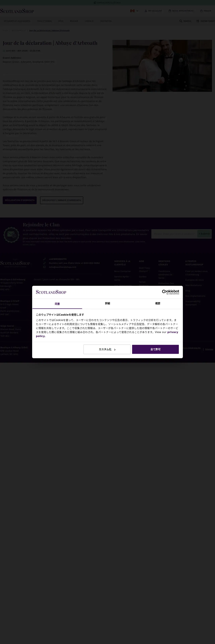Open My Account user icon
This screenshot has width=215, height=644.
(146, 11)
